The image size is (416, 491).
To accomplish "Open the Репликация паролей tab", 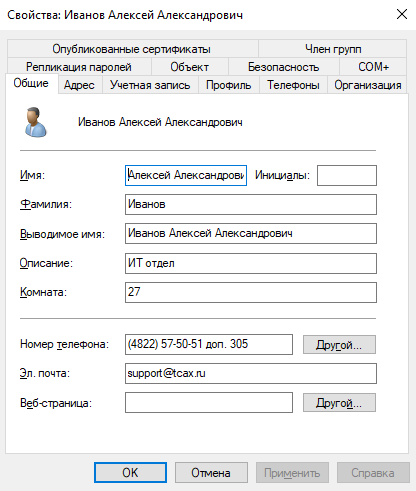I will point(79,67).
